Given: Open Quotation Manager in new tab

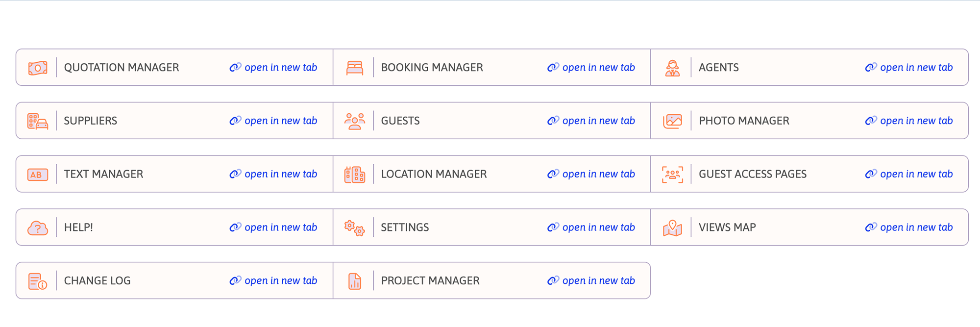Looking at the screenshot, I should (x=281, y=68).
